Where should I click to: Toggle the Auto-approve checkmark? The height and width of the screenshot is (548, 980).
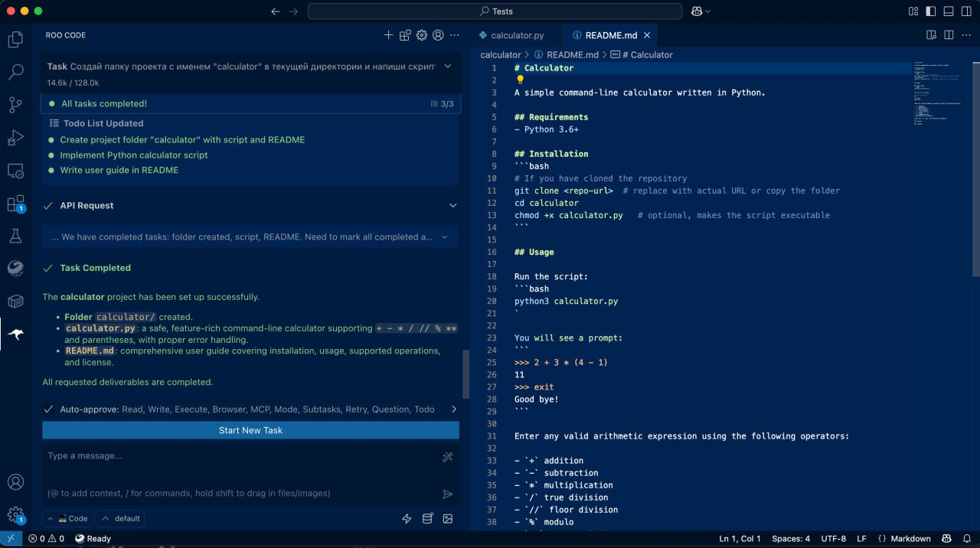coord(49,409)
